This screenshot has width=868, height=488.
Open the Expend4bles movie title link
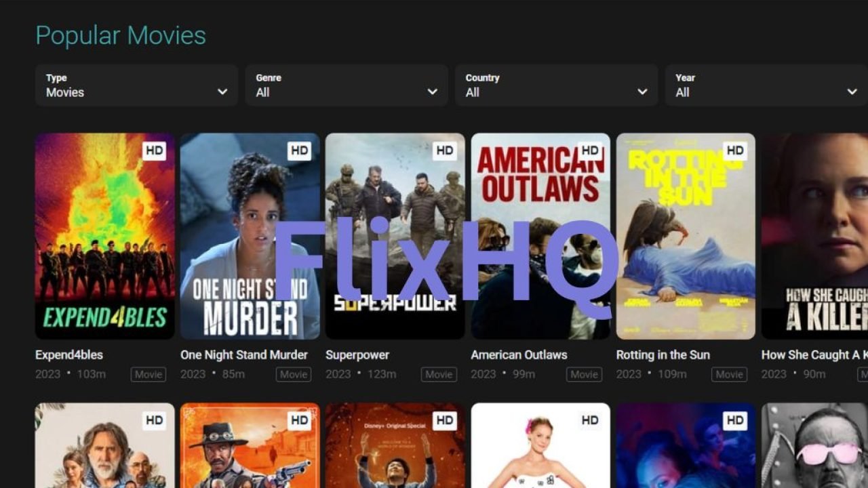tap(68, 354)
